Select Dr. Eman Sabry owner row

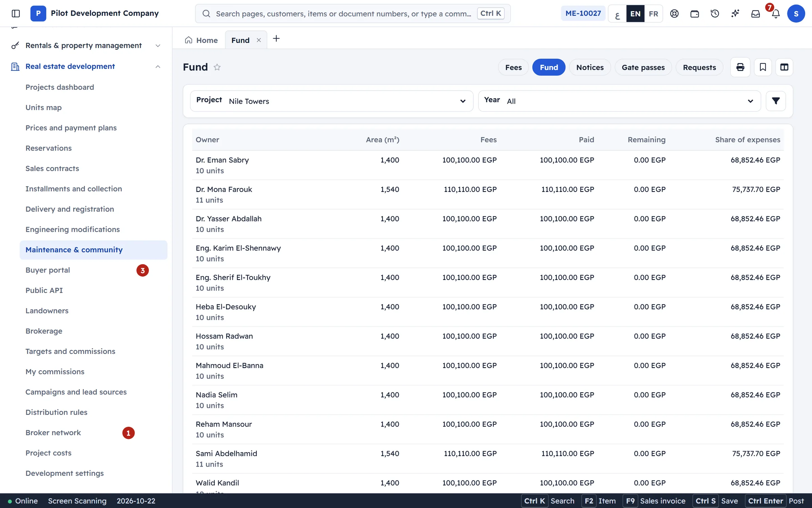tap(488, 165)
